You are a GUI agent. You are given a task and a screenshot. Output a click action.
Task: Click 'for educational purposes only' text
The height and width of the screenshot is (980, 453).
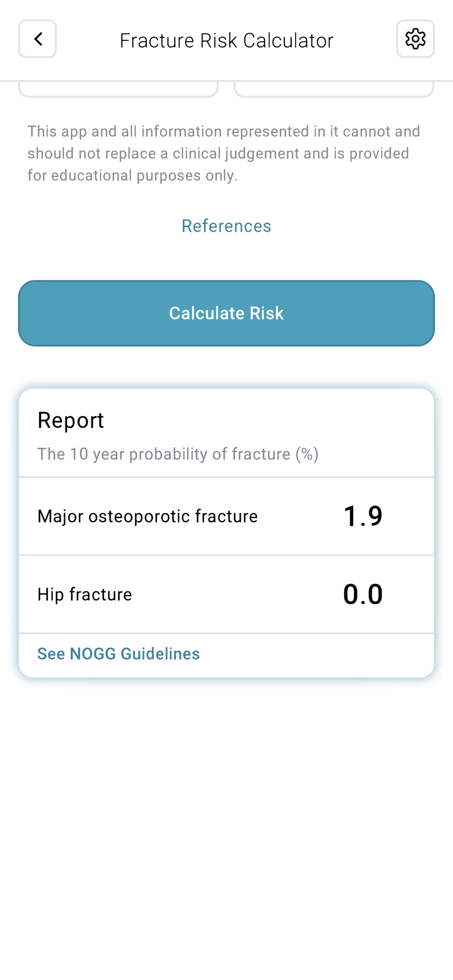point(132,175)
